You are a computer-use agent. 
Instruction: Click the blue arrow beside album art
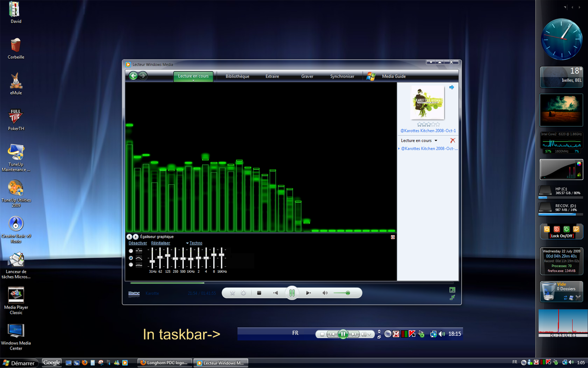452,87
